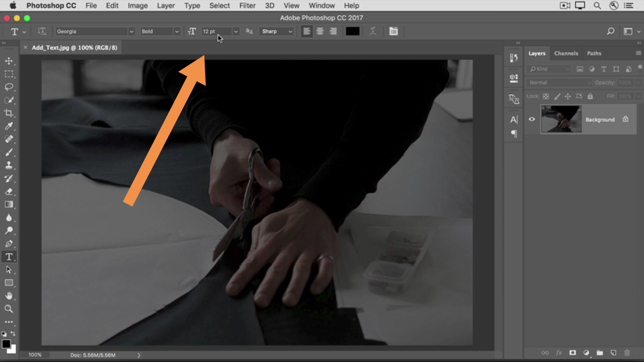The image size is (644, 362).
Task: Create warped text icon in options bar
Action: click(x=373, y=31)
